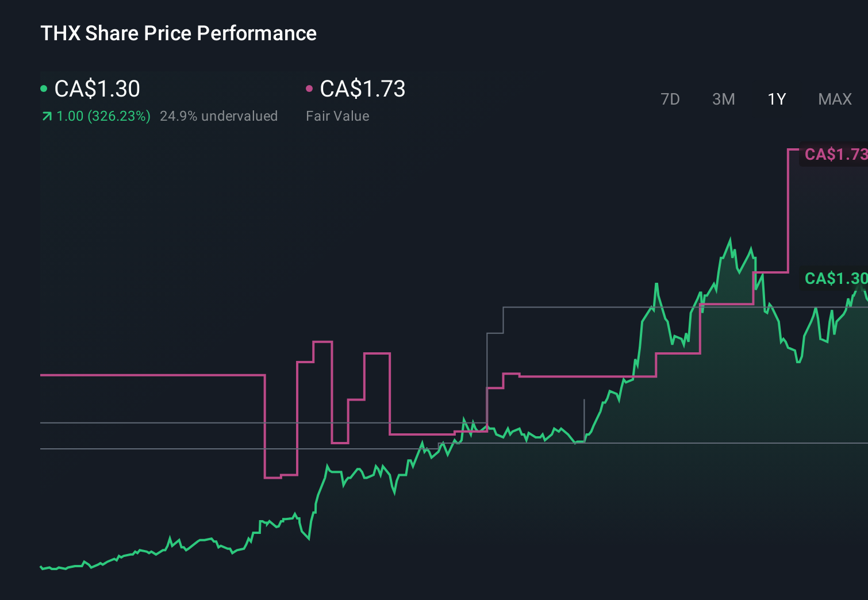Click the "24.9% undervalued" text
This screenshot has width=868, height=600.
pos(218,116)
